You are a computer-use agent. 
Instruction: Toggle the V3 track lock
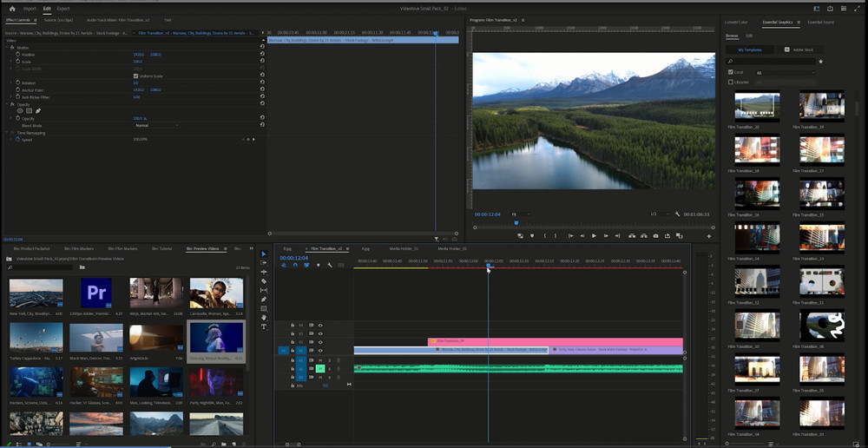point(293,334)
